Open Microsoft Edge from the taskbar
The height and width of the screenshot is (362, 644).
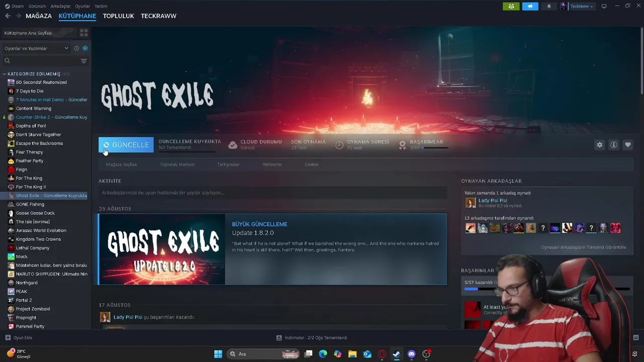point(323,354)
